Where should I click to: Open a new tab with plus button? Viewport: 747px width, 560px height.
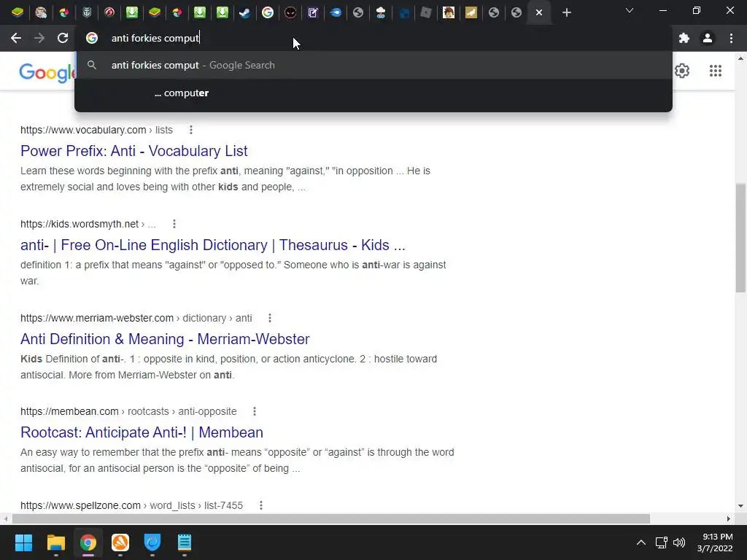[566, 12]
